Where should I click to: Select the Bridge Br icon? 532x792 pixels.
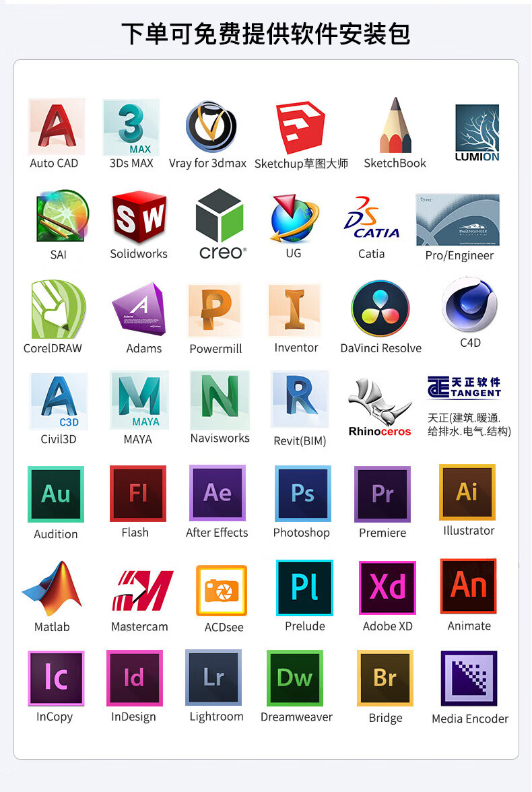point(385,678)
